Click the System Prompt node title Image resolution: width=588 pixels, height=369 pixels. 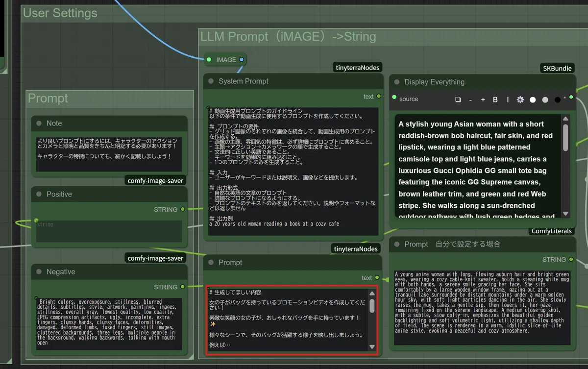click(x=244, y=81)
